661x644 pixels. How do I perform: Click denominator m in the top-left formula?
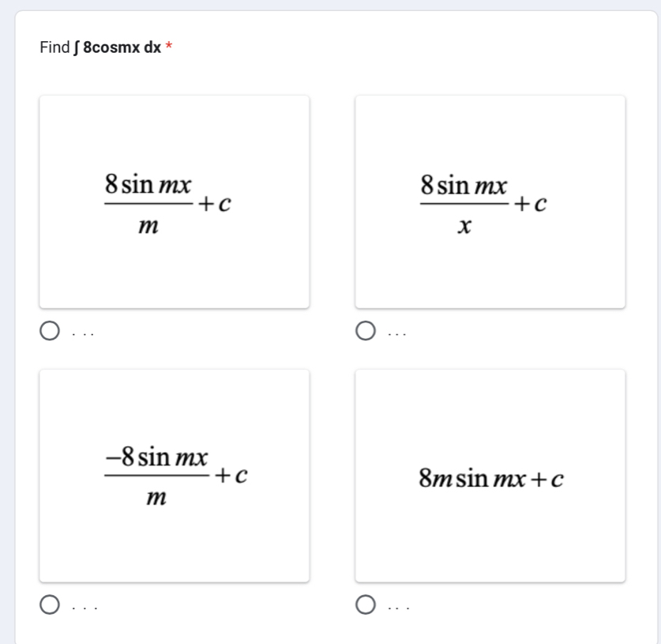tap(148, 226)
